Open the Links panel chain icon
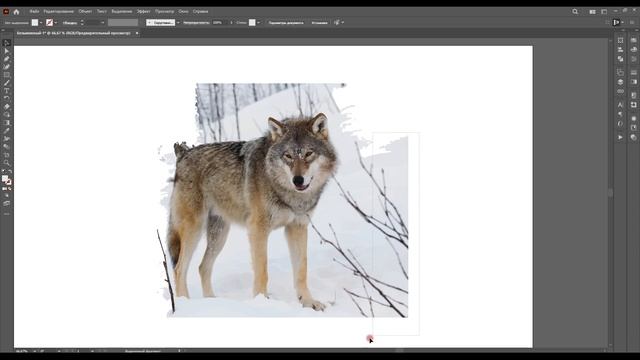This screenshot has width=640, height=360. tap(620, 91)
